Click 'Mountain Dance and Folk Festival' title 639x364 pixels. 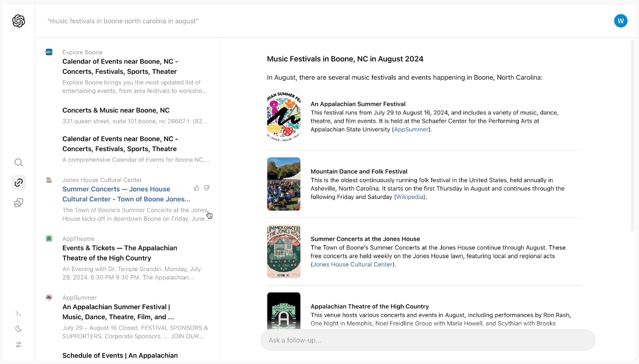(359, 172)
